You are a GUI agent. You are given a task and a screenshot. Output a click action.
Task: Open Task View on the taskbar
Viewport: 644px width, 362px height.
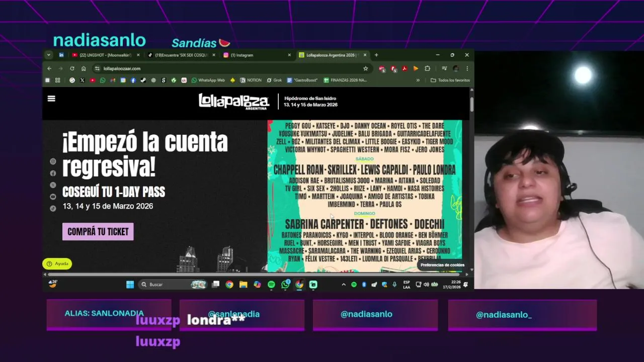(216, 285)
